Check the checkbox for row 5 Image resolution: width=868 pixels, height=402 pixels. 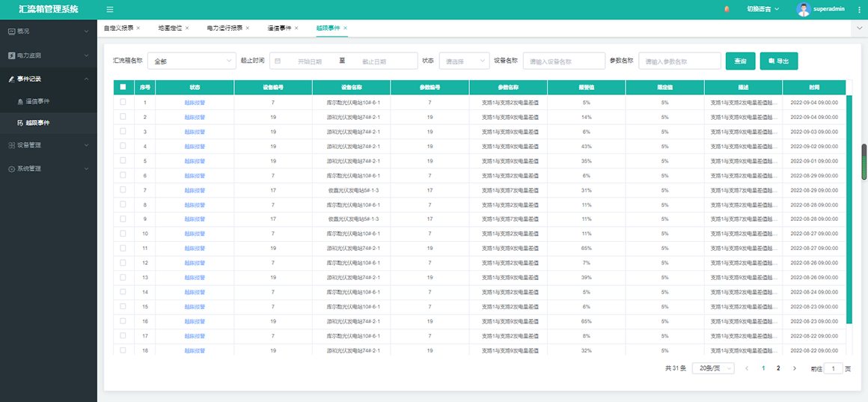(x=123, y=161)
